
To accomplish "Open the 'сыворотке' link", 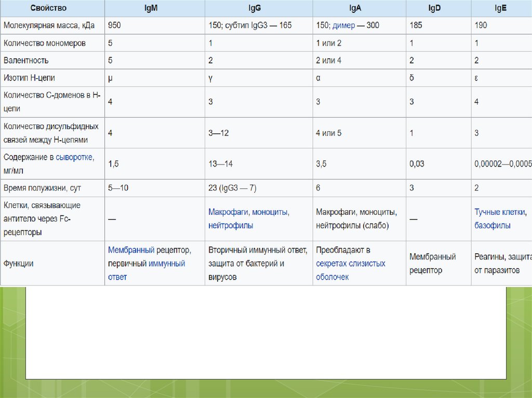I will coord(74,157).
